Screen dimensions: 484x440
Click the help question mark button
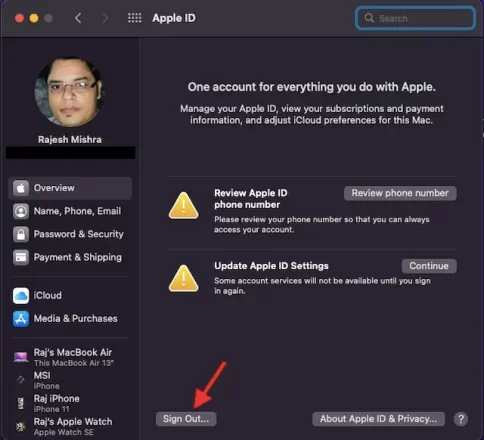461,419
